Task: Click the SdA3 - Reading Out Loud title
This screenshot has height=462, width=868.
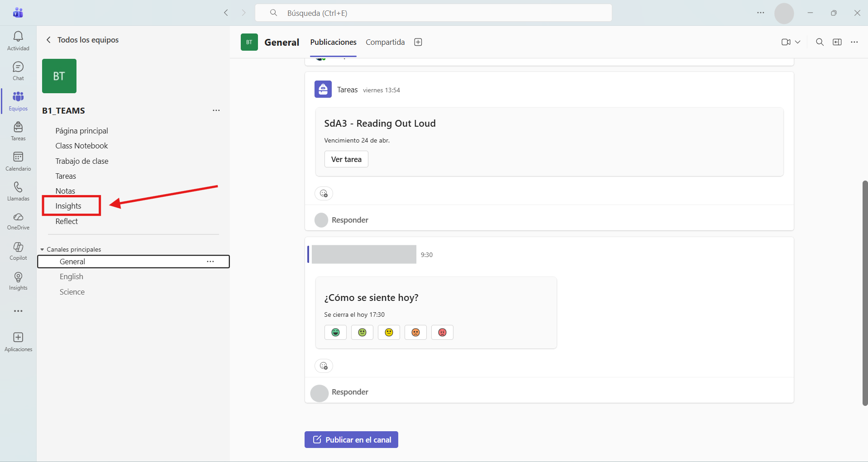Action: [x=380, y=124]
